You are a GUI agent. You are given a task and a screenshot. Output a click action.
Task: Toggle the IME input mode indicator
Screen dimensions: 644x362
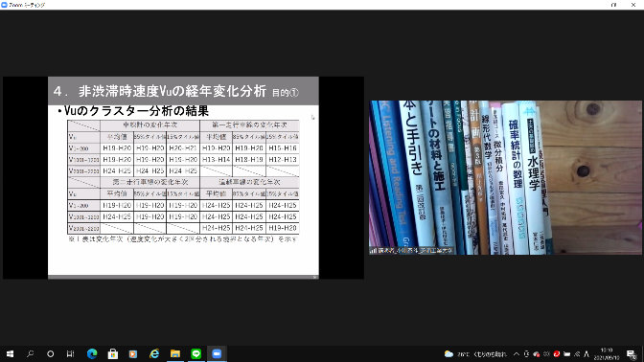click(x=586, y=353)
